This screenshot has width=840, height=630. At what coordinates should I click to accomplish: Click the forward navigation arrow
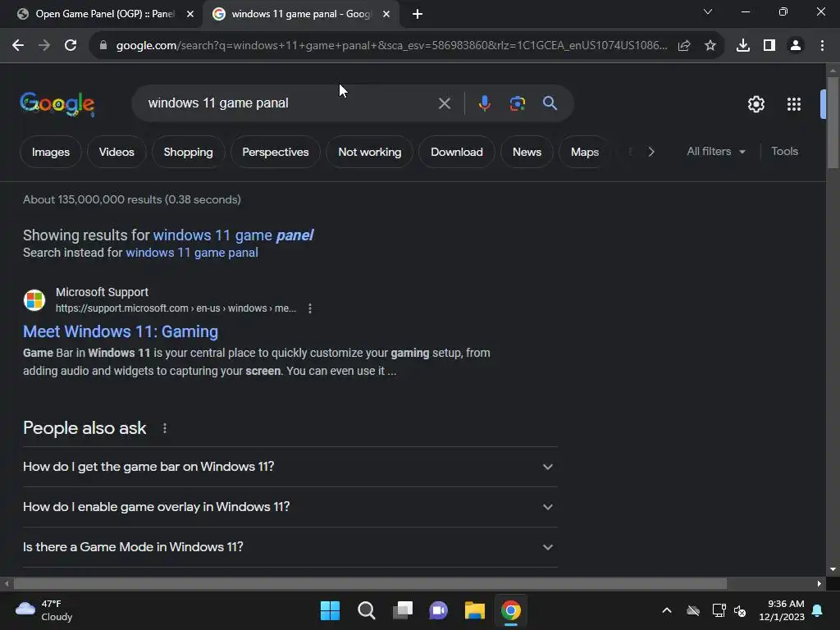44,46
